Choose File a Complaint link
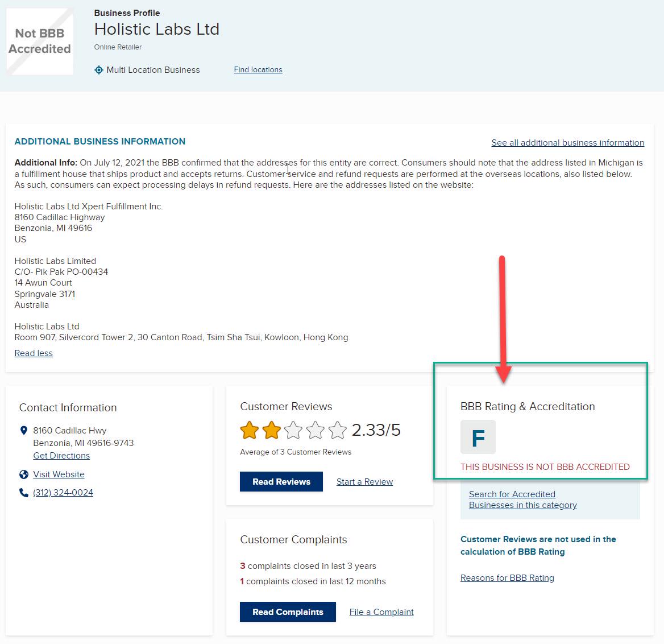 coord(381,612)
